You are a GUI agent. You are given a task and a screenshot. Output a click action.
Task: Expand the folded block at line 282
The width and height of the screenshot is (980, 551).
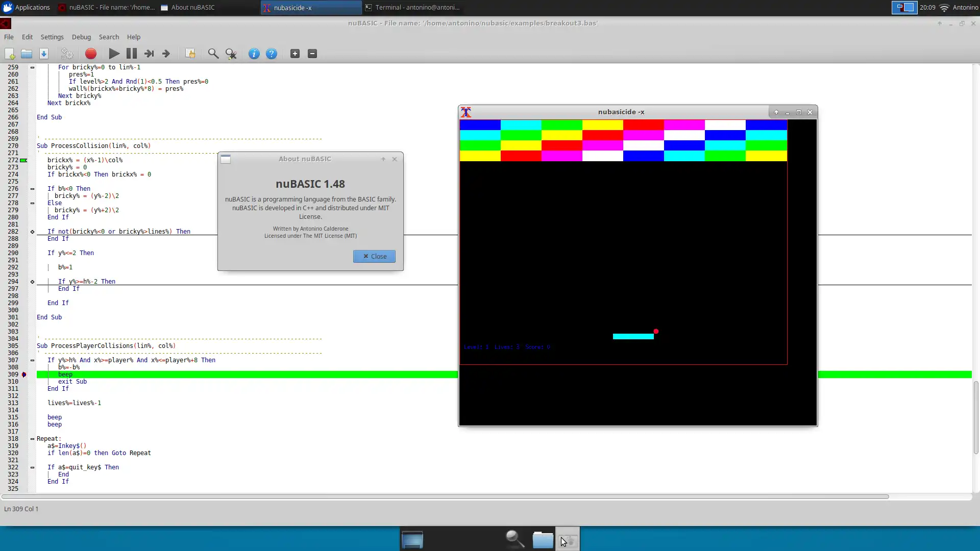coord(32,232)
